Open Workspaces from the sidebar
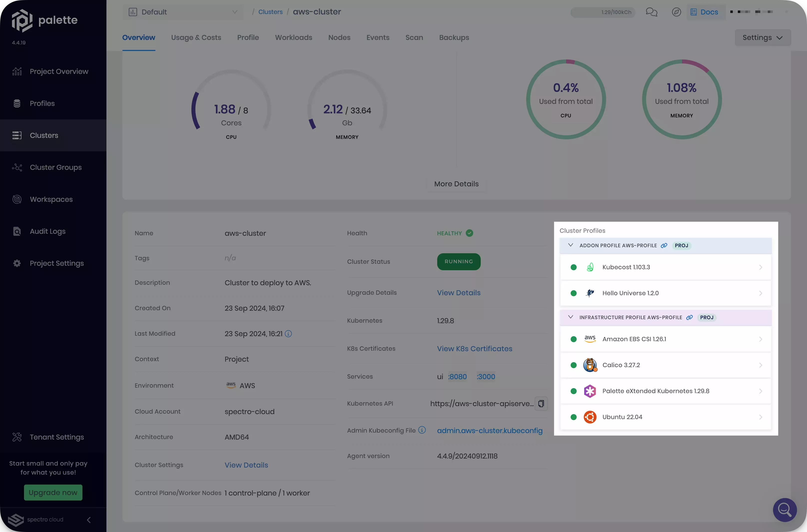Viewport: 807px width, 532px height. 51,199
